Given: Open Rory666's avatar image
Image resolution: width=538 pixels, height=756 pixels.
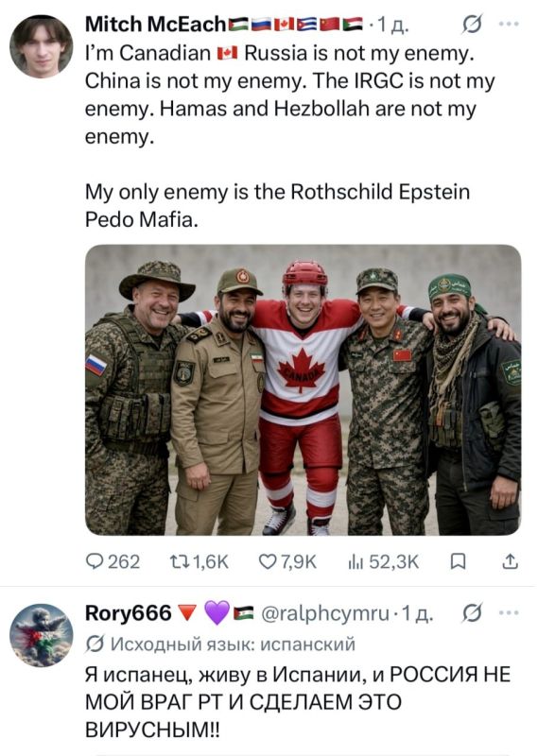Looking at the screenshot, I should coord(42,635).
